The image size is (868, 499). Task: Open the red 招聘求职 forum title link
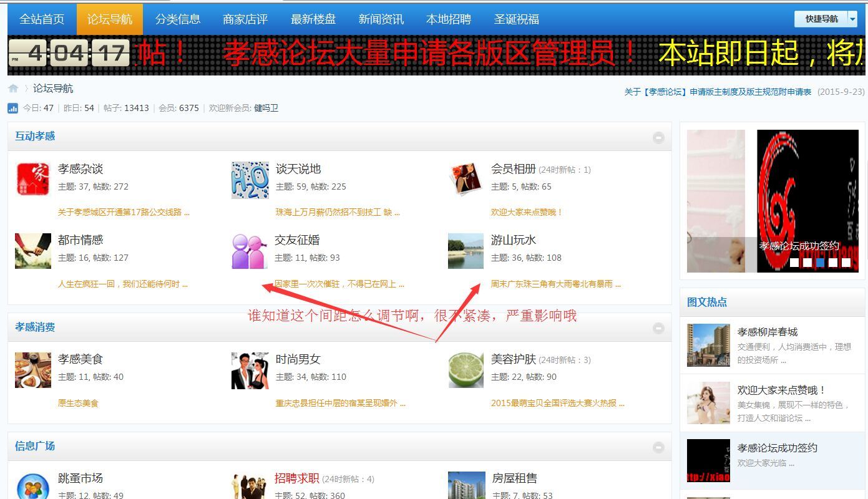tap(297, 478)
